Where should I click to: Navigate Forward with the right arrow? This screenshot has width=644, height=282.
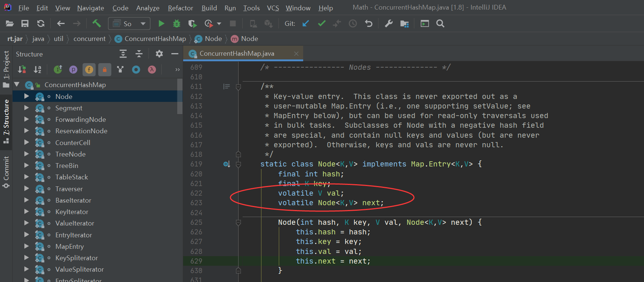tap(76, 24)
